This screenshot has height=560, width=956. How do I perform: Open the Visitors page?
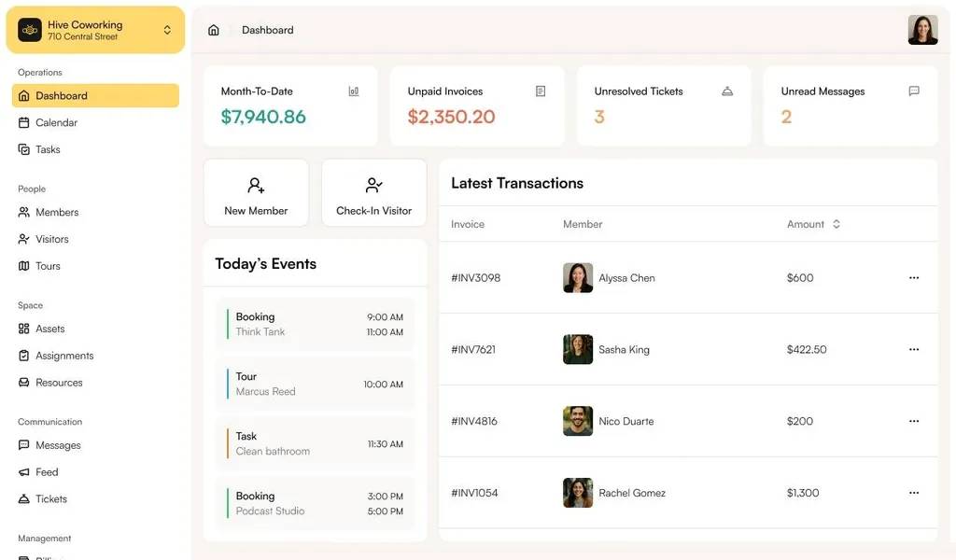click(51, 239)
